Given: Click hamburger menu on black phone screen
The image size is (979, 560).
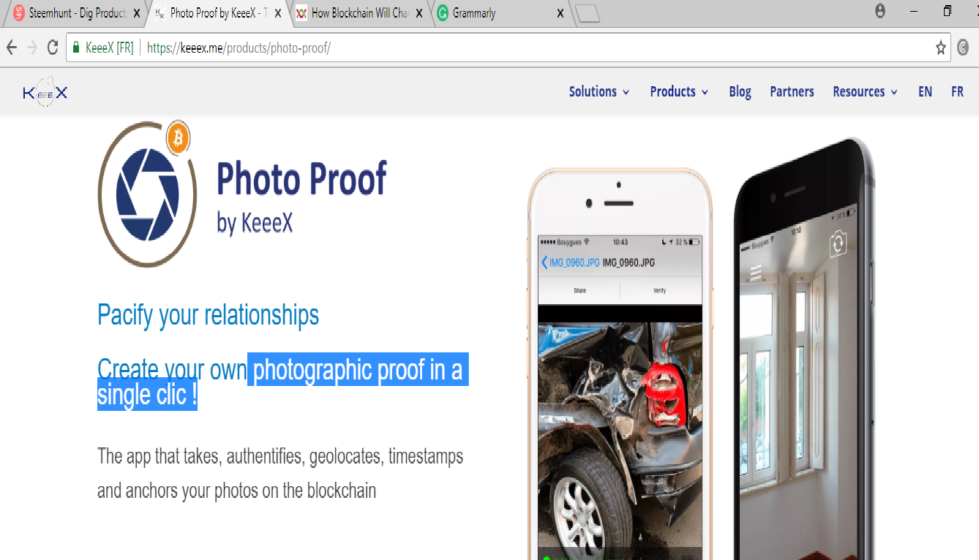Looking at the screenshot, I should pos(756,273).
